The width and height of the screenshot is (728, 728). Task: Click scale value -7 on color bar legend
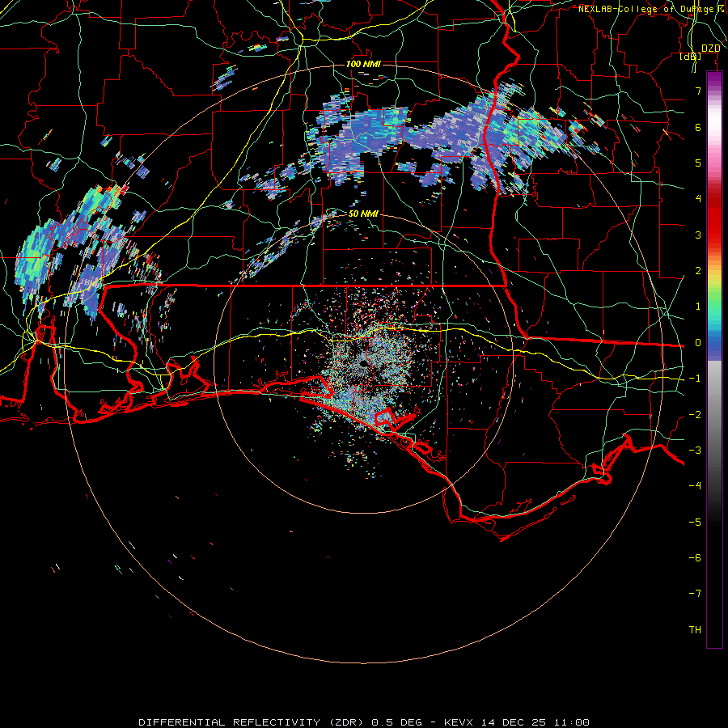695,594
